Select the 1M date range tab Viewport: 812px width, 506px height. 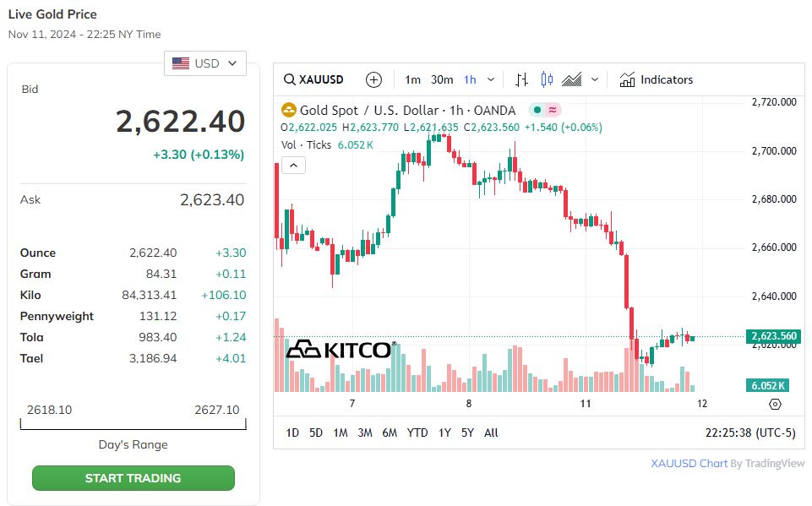click(x=341, y=433)
